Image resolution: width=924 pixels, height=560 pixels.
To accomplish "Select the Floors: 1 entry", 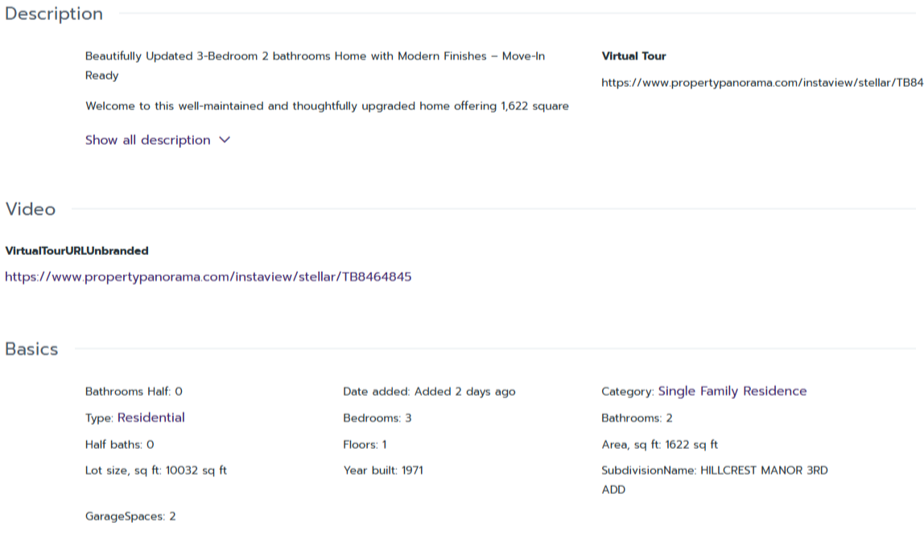I will coord(365,445).
